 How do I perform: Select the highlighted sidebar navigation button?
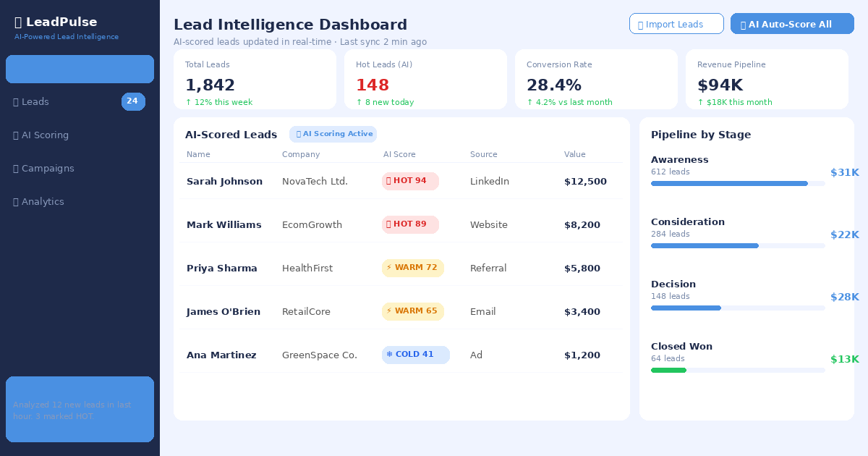coord(80,69)
